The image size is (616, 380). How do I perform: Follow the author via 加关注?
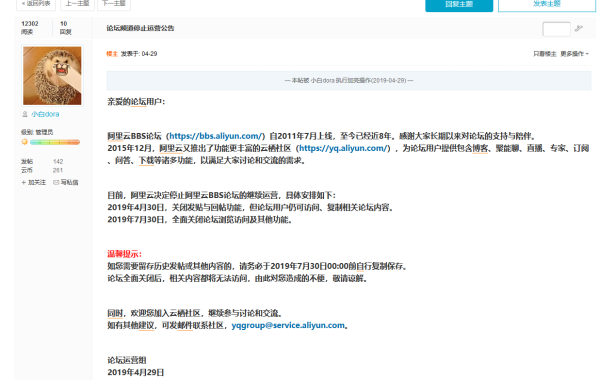coord(37,182)
